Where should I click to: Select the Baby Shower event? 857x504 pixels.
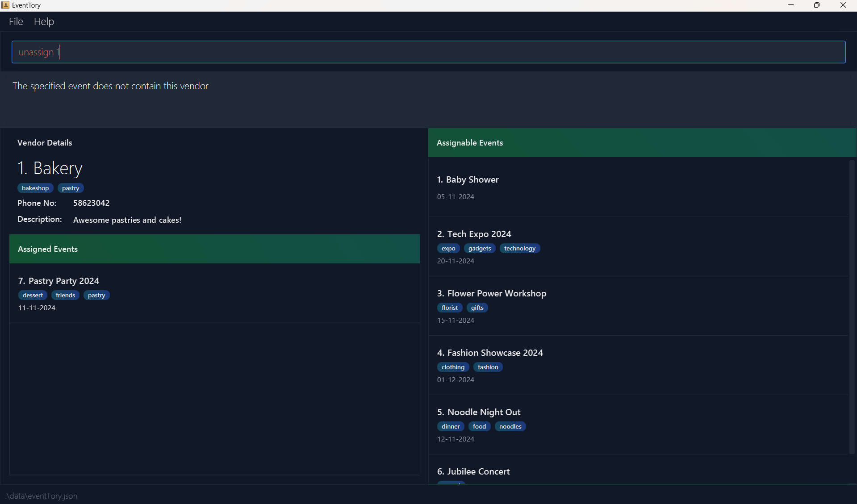tap(638, 187)
